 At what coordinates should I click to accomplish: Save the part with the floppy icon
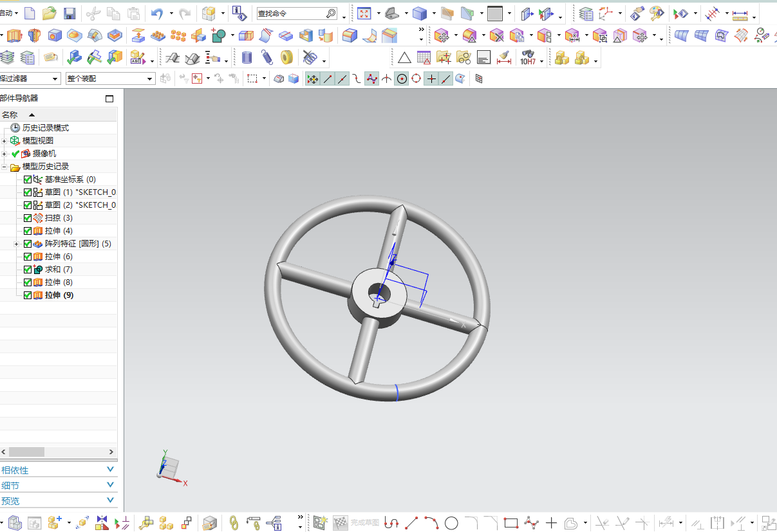pos(70,13)
